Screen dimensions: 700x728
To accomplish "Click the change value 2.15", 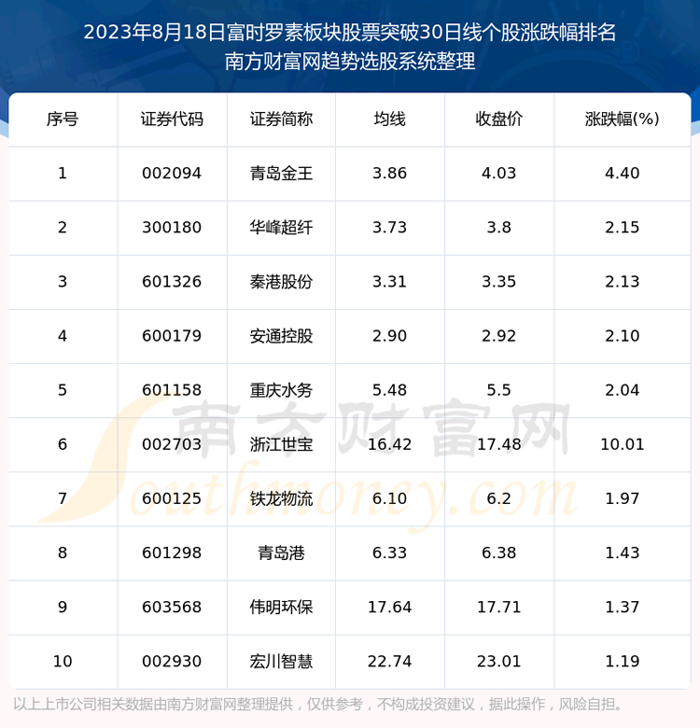I will coord(622,228).
